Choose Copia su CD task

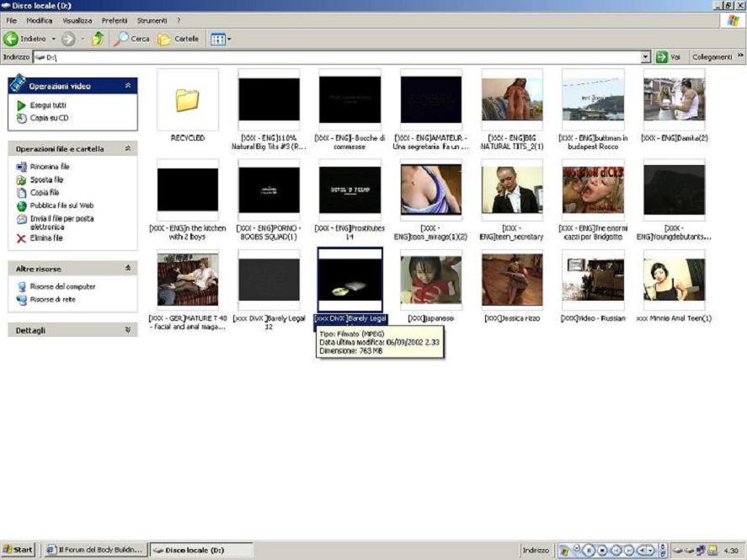(x=49, y=118)
